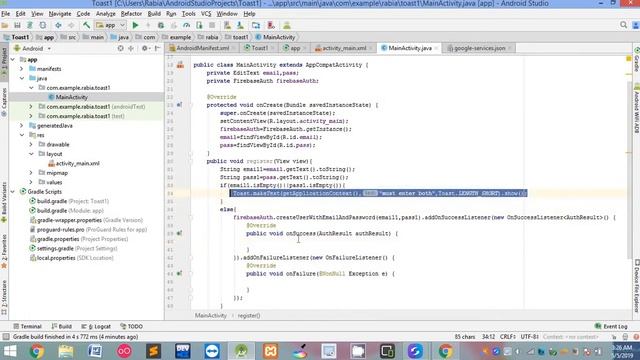Viewport: 640px width, 360px height.
Task: Switch to the google-services.json tab
Action: click(x=479, y=48)
